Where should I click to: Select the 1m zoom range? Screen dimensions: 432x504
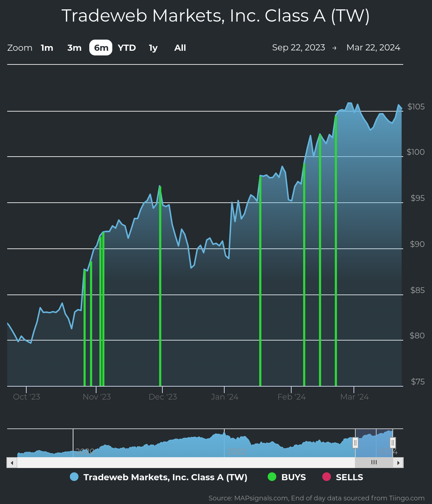pos(47,48)
